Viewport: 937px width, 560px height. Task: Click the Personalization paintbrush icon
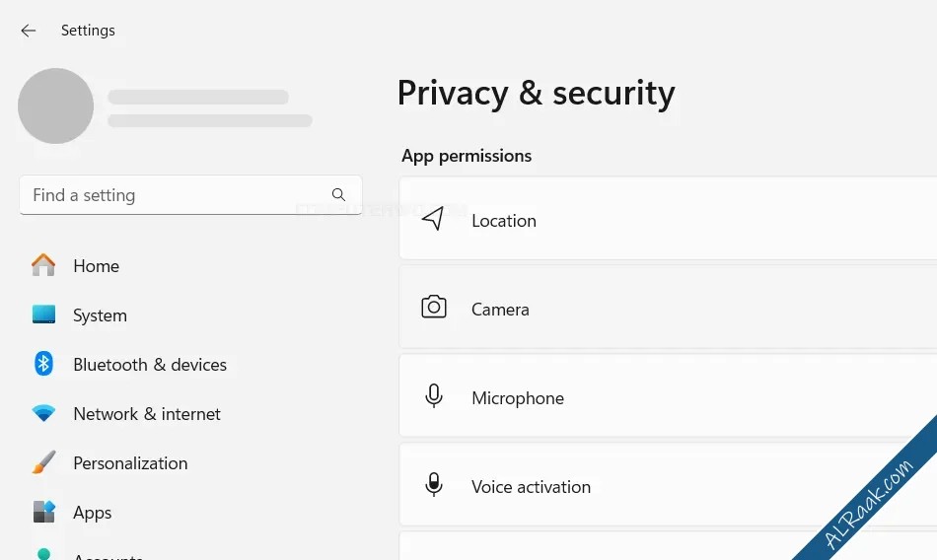[43, 462]
